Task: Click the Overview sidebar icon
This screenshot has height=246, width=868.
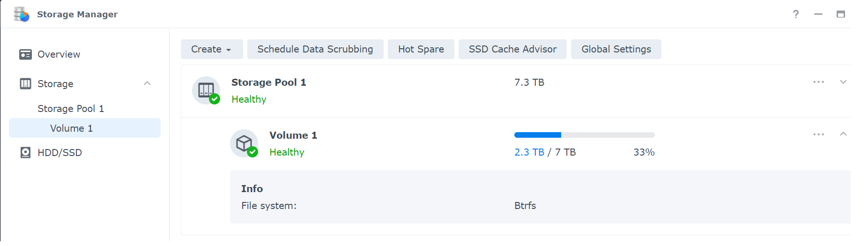Action: tap(25, 54)
